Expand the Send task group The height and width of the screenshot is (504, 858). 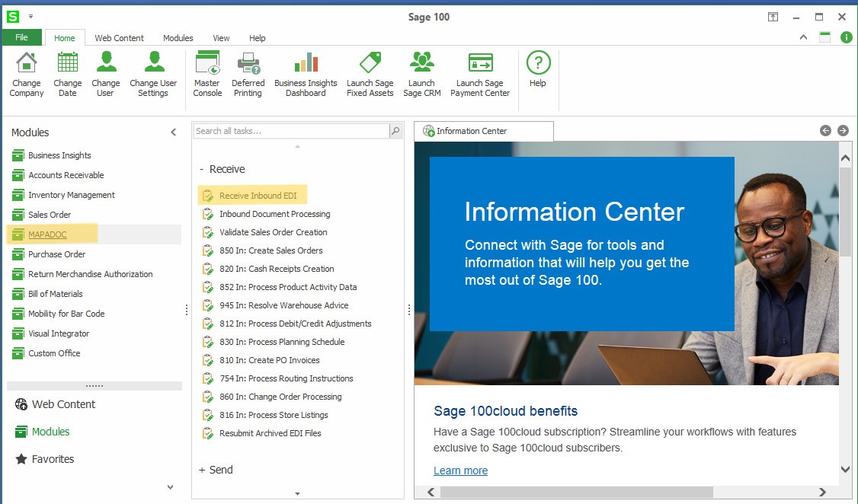[x=202, y=470]
